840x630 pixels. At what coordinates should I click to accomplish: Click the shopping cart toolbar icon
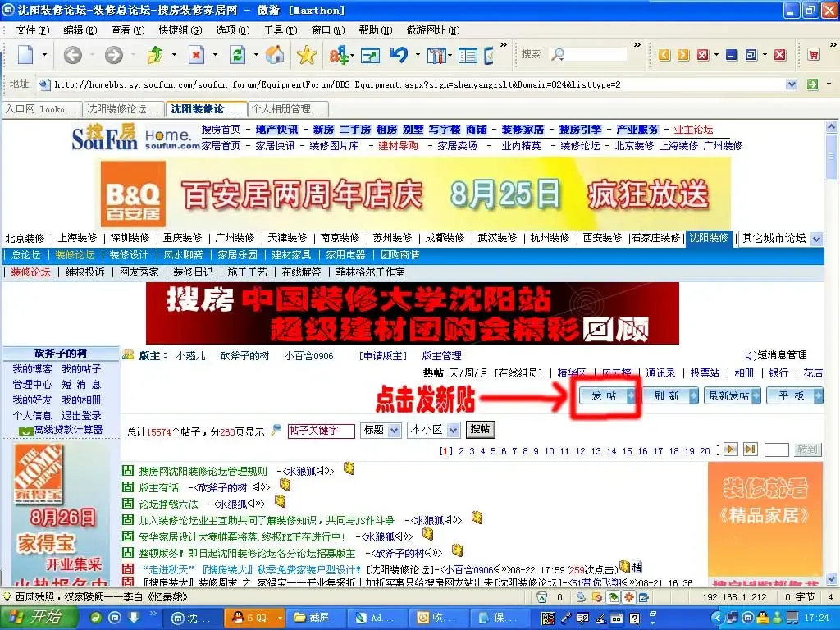coord(813,55)
